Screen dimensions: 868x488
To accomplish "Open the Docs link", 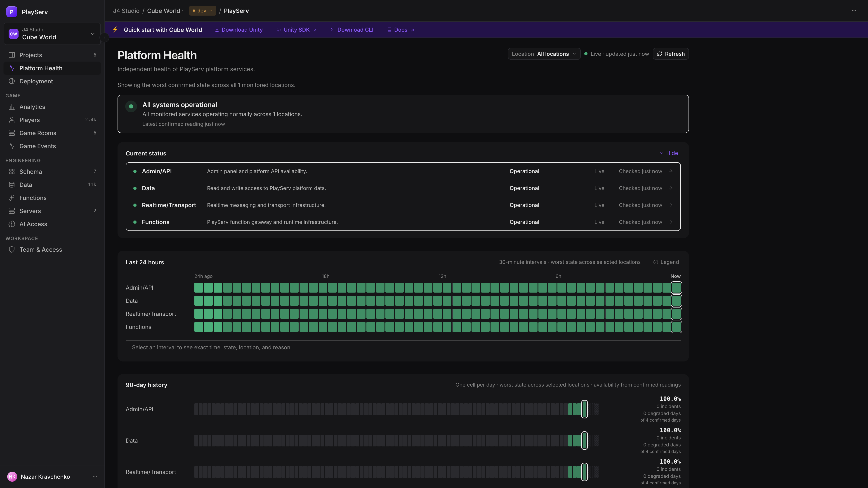I will [x=401, y=30].
